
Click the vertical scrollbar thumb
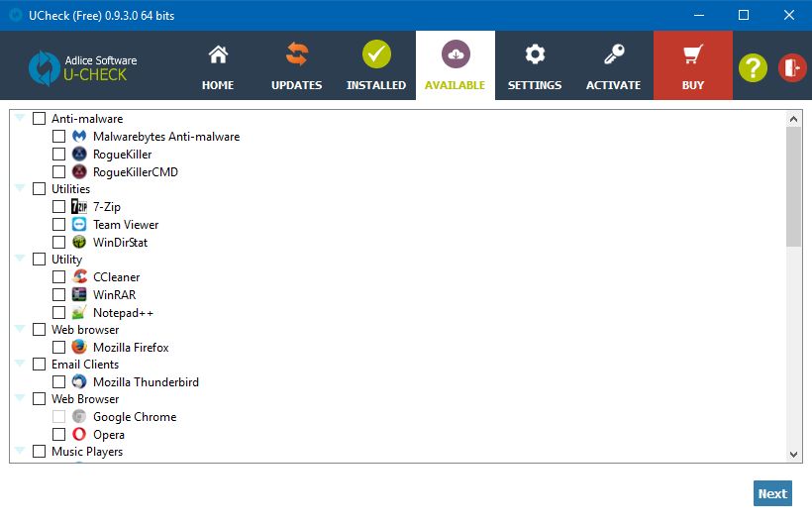tap(793, 186)
